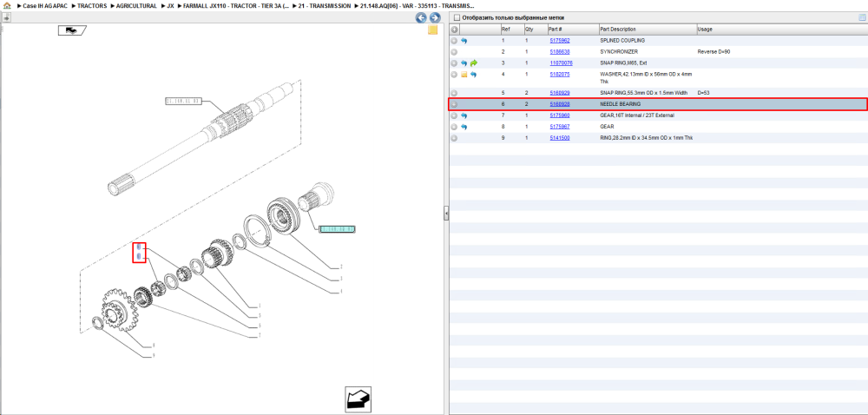Open the note icon on the WASHER row
This screenshot has height=415, width=868.
[x=464, y=74]
